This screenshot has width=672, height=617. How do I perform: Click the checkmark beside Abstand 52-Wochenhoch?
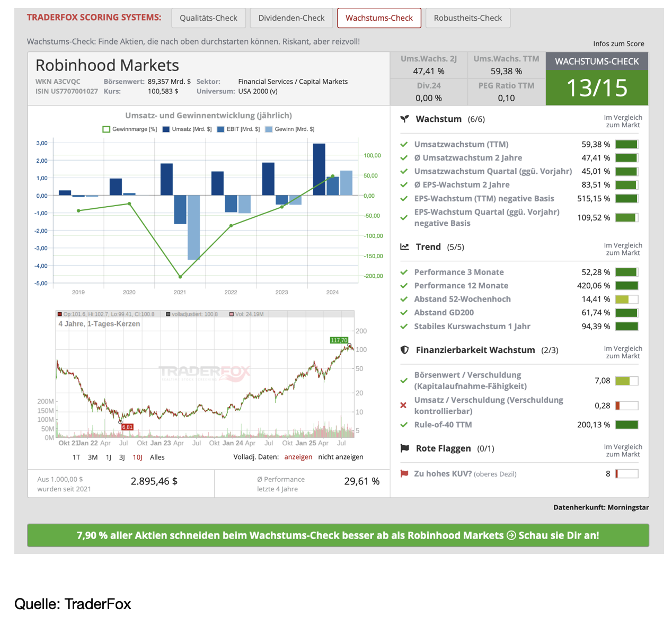pyautogui.click(x=404, y=299)
